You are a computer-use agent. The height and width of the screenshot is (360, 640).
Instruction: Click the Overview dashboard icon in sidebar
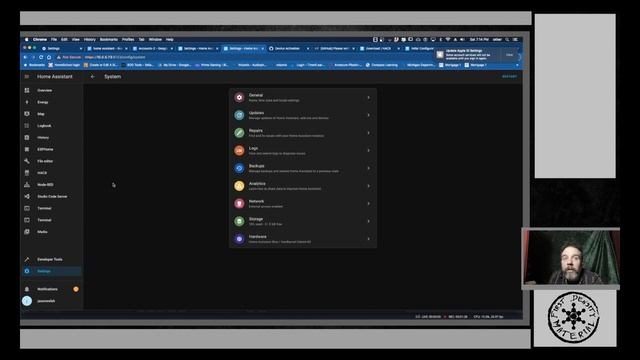(x=27, y=90)
